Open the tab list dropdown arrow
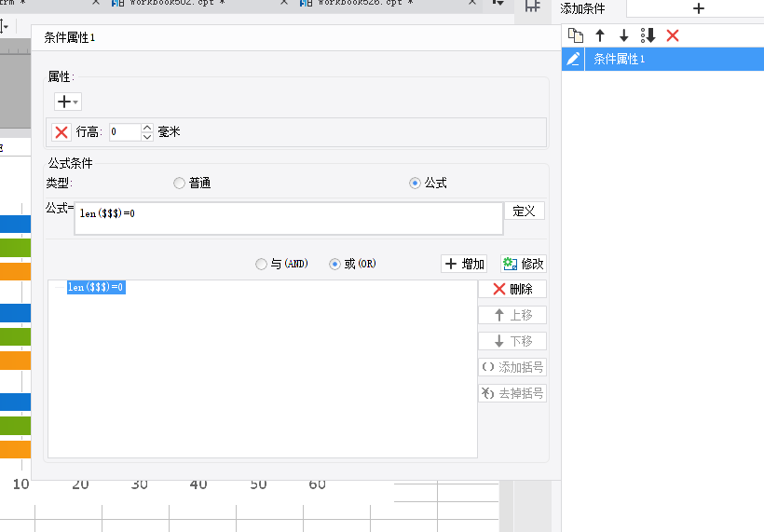 coord(498,3)
